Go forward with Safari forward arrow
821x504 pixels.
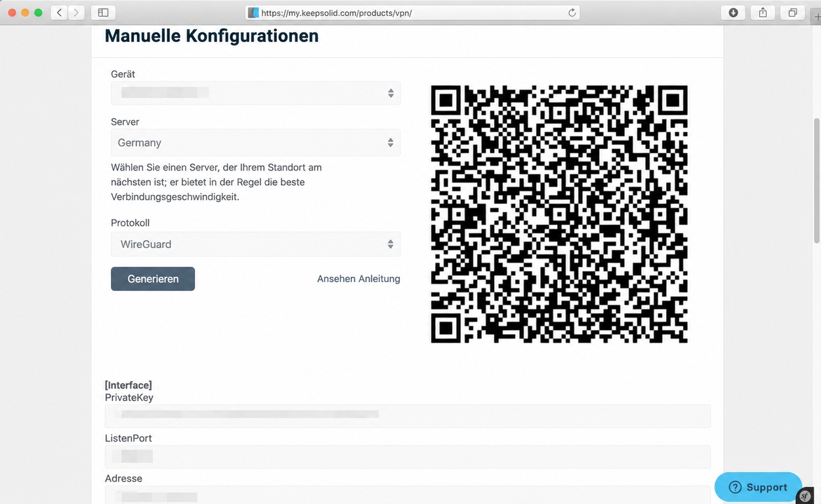click(77, 12)
